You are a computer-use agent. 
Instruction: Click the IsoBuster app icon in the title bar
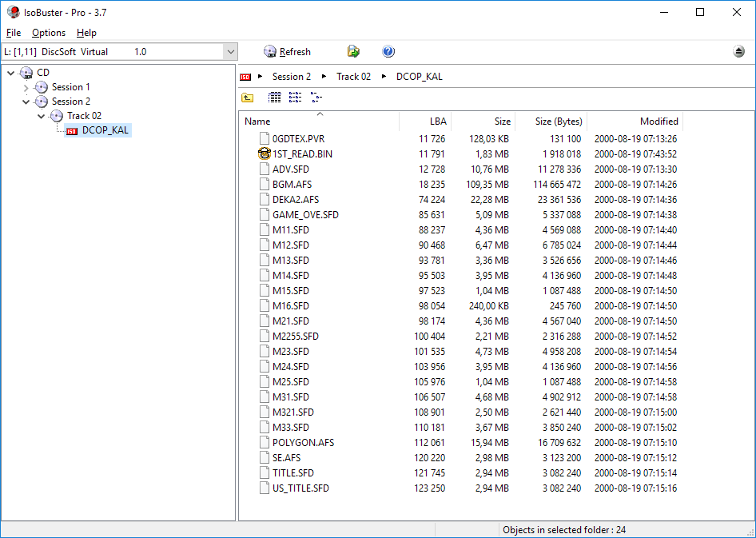pos(14,12)
